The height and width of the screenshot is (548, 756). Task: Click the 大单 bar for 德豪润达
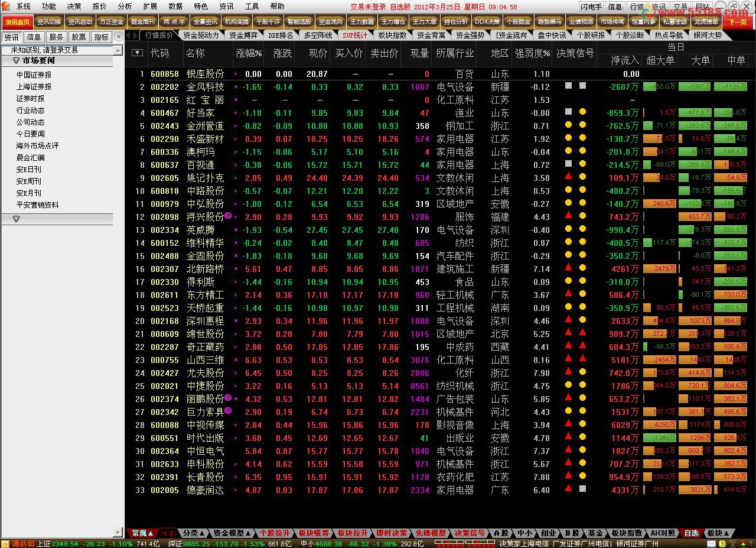pos(695,489)
